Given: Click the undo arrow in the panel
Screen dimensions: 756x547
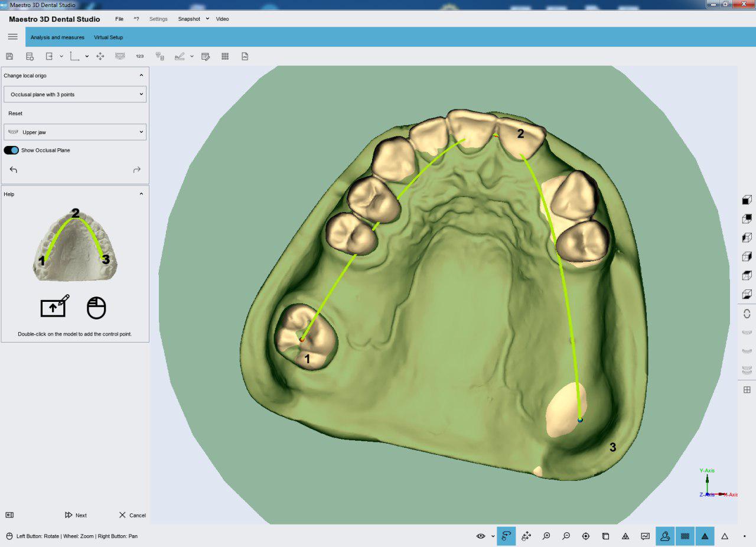Looking at the screenshot, I should click(13, 170).
